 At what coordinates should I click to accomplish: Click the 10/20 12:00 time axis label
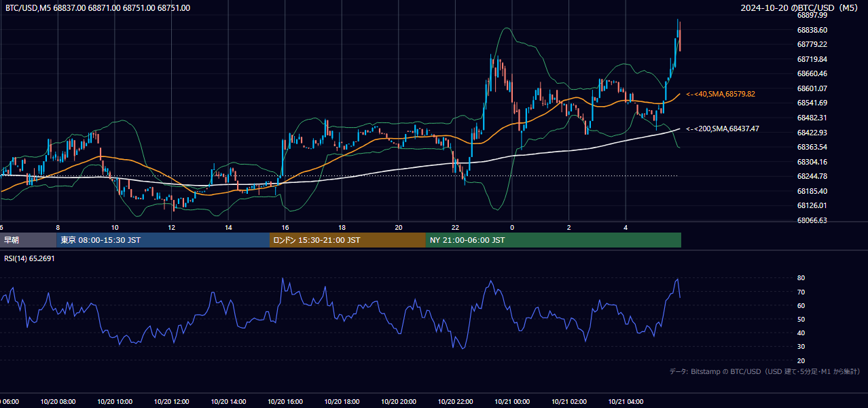(x=171, y=402)
